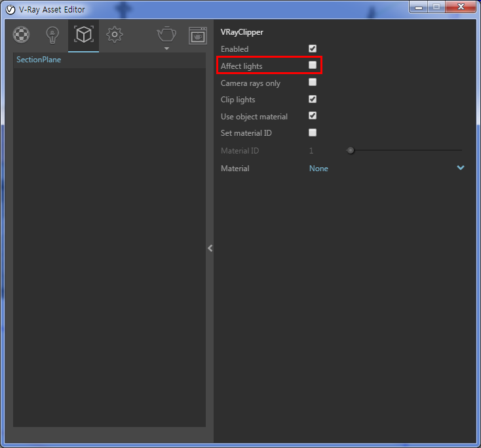Enable the Camera rays only checkbox

tap(313, 82)
